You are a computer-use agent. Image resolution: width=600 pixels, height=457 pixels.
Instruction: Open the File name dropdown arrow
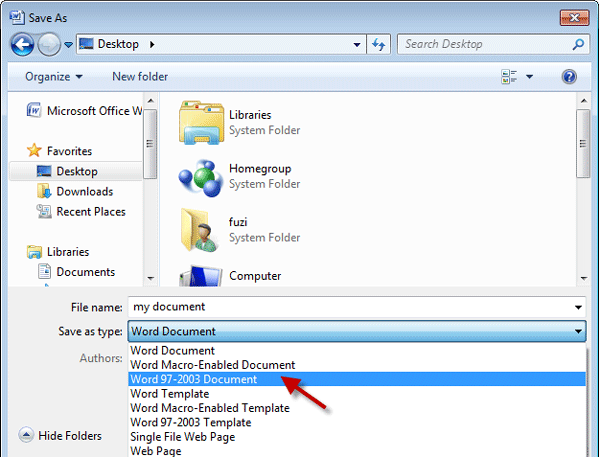coord(578,307)
